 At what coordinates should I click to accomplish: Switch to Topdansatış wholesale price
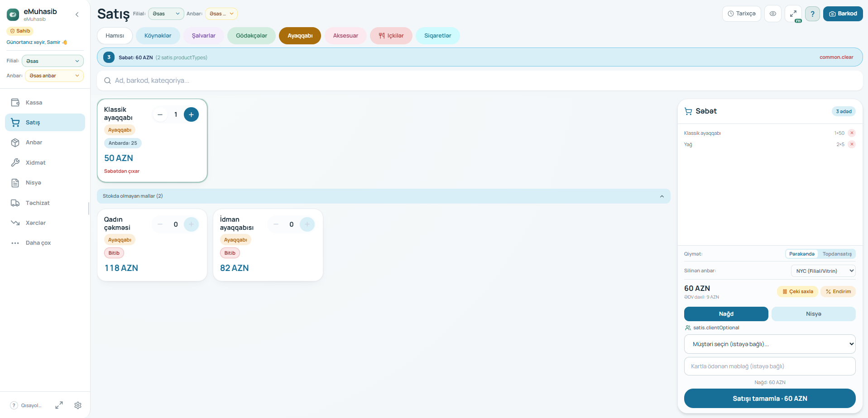click(x=837, y=254)
